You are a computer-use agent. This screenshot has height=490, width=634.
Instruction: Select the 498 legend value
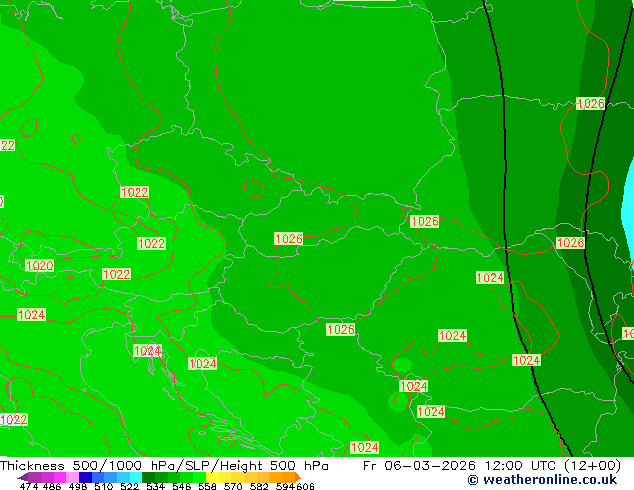tap(78, 486)
